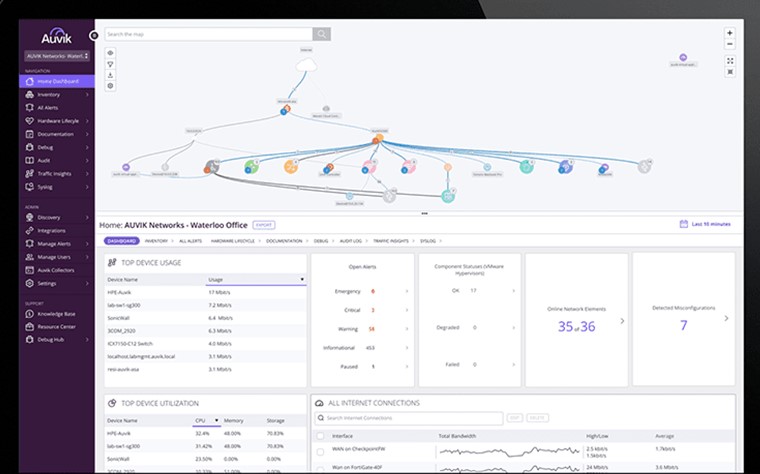Expand the Debug Hub sidebar chevron
The image size is (760, 474).
pos(87,340)
